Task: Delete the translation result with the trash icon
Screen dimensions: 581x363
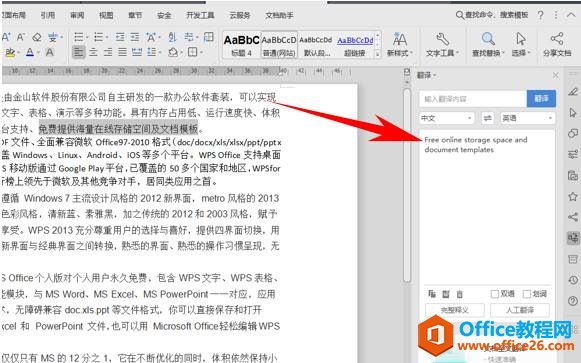Action: point(459,294)
